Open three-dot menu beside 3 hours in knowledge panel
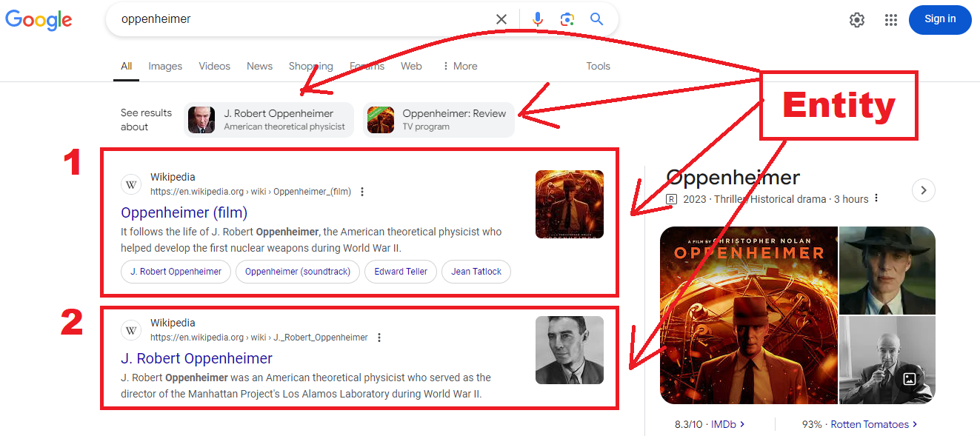The height and width of the screenshot is (436, 980). (876, 198)
